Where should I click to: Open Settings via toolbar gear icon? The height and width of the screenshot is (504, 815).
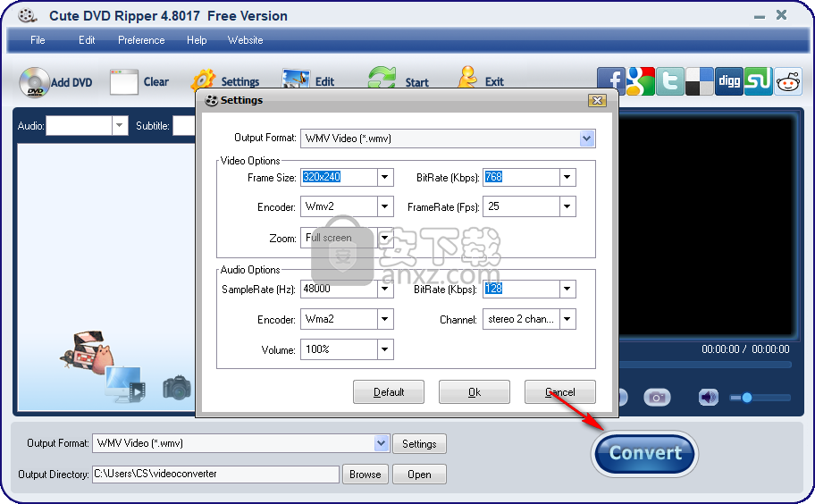[203, 80]
